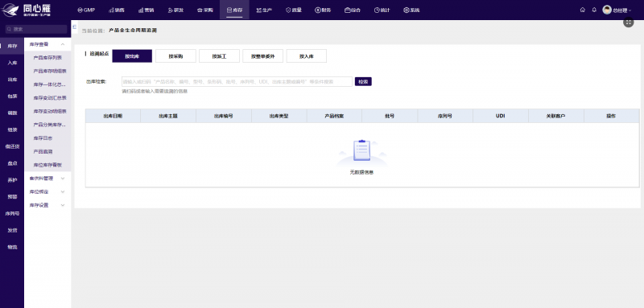This screenshot has width=644, height=308.
Task: Select the 按派工 trace starting point
Action: click(x=219, y=56)
